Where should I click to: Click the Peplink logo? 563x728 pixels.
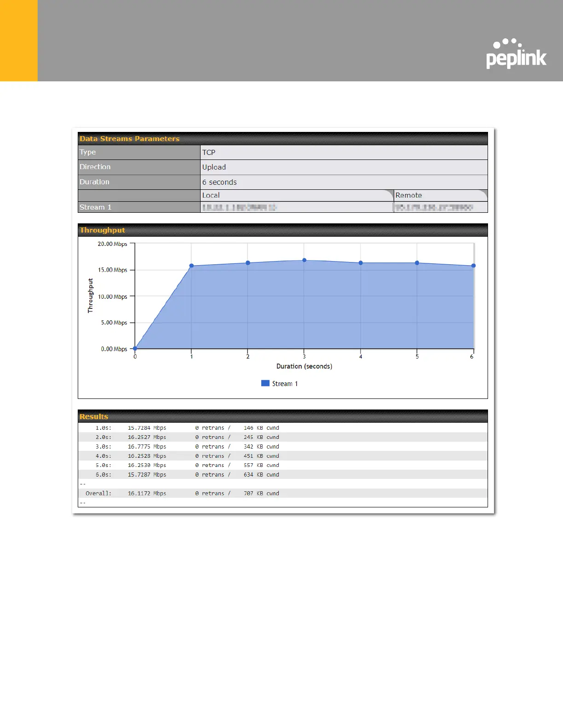[x=516, y=53]
